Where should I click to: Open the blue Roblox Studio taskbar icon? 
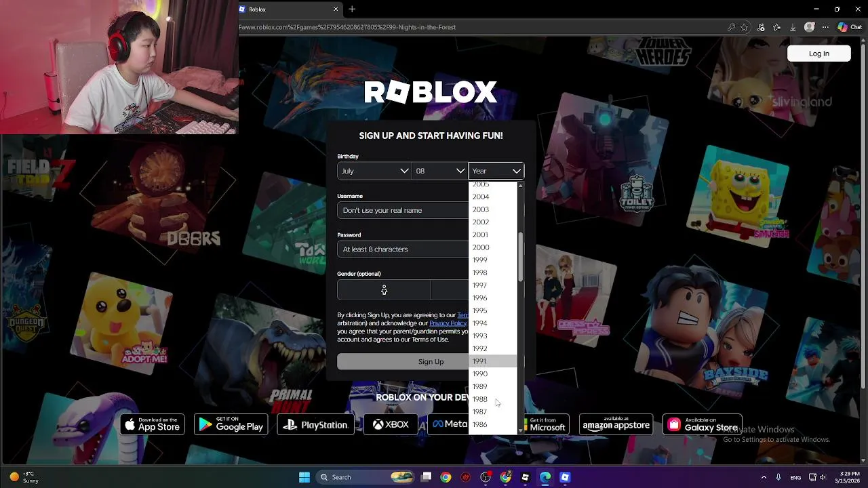point(565,477)
